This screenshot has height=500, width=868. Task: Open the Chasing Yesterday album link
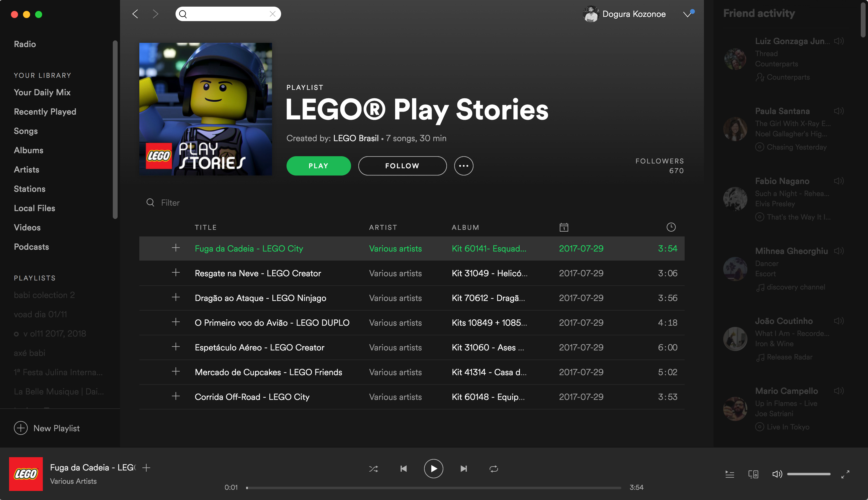(796, 147)
